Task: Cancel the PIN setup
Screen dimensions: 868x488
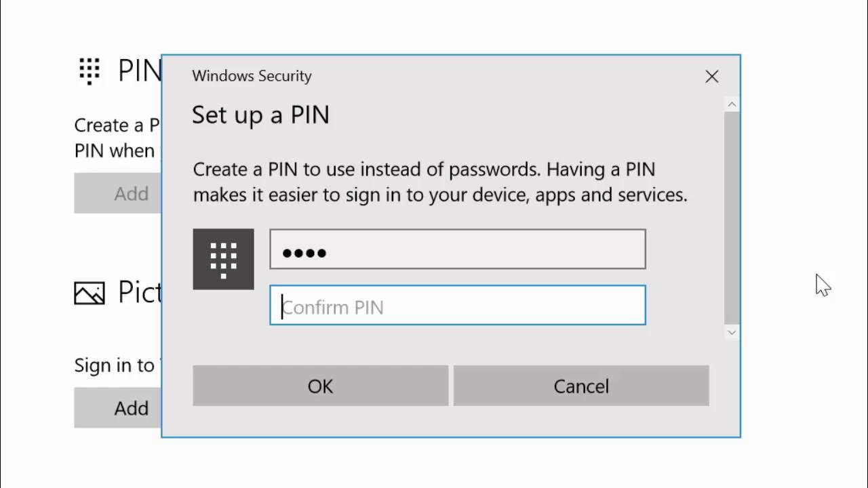Action: (x=581, y=386)
